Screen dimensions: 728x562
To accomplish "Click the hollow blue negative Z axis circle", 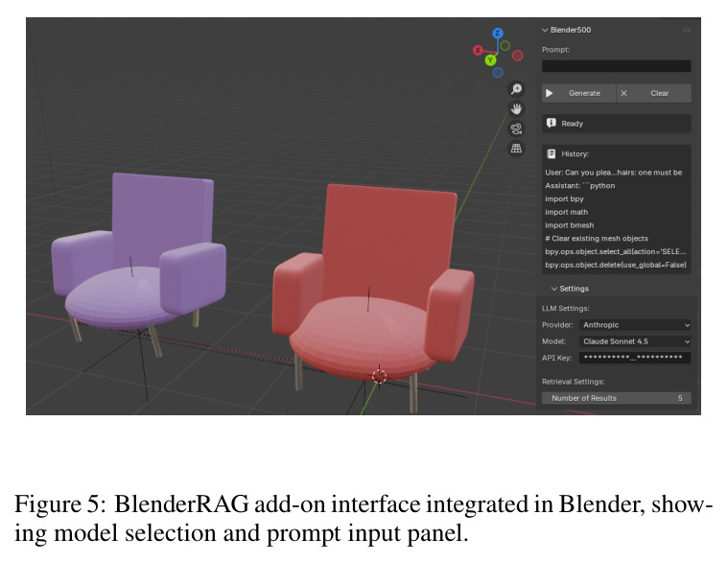I will [498, 72].
